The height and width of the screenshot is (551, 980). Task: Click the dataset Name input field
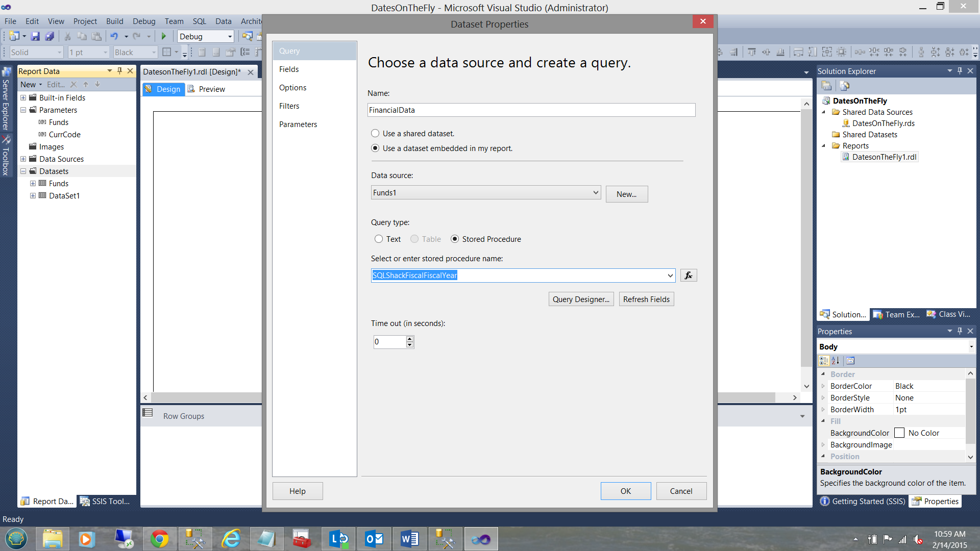[x=531, y=110]
